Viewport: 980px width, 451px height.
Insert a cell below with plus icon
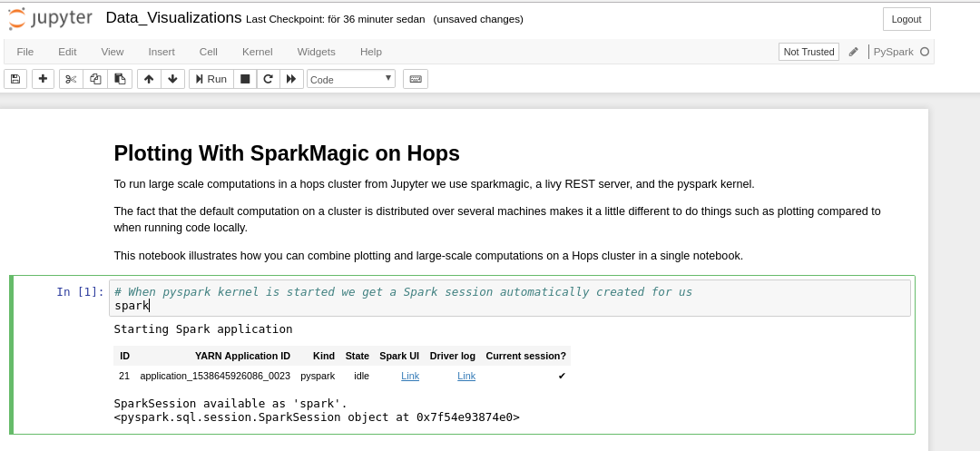[x=44, y=79]
